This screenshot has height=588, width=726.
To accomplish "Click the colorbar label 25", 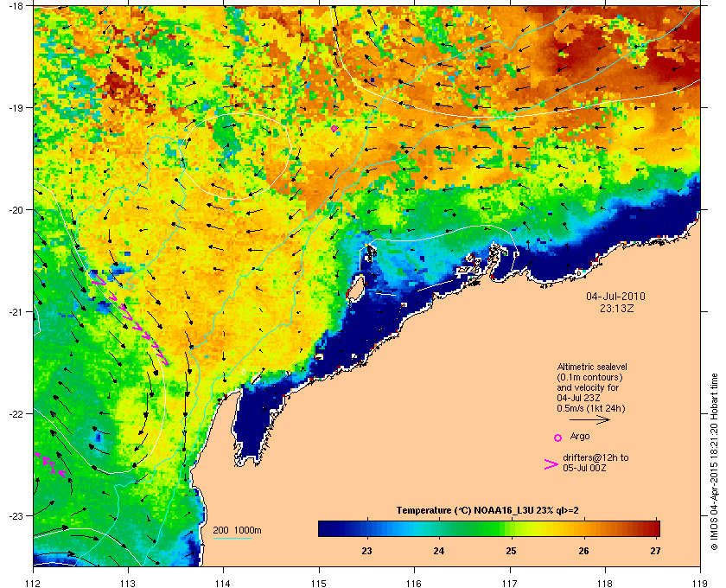I will 511,551.
